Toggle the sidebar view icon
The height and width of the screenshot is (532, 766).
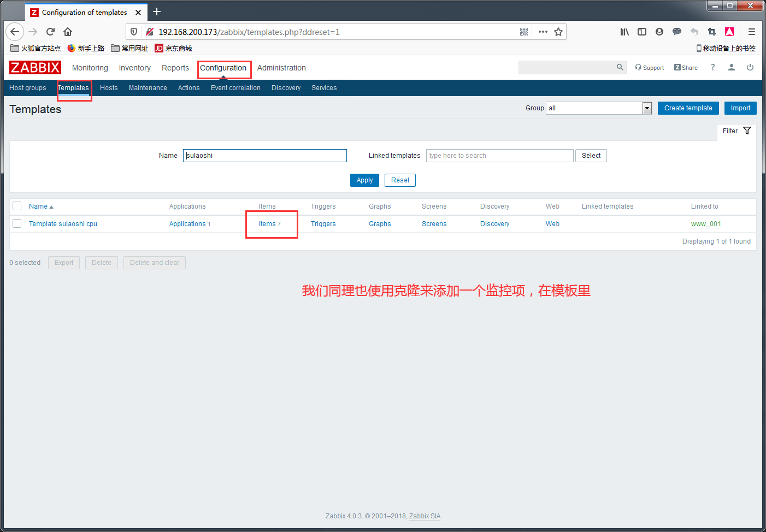[x=642, y=32]
